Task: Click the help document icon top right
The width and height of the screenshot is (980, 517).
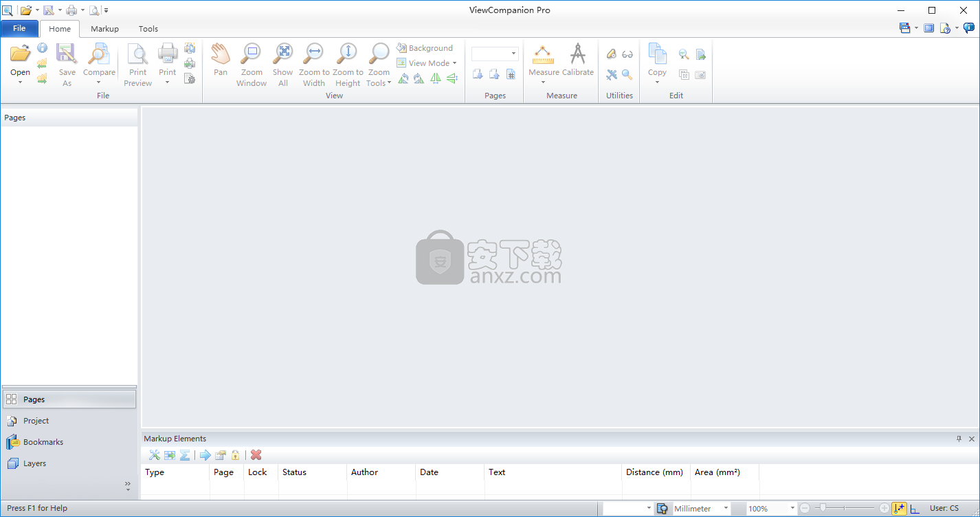Action: coord(945,28)
